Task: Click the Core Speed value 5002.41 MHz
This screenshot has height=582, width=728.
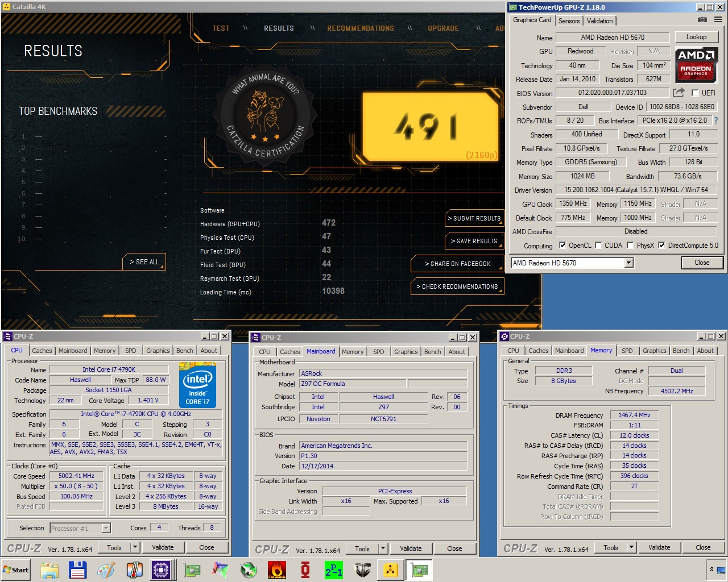Action: [x=76, y=476]
